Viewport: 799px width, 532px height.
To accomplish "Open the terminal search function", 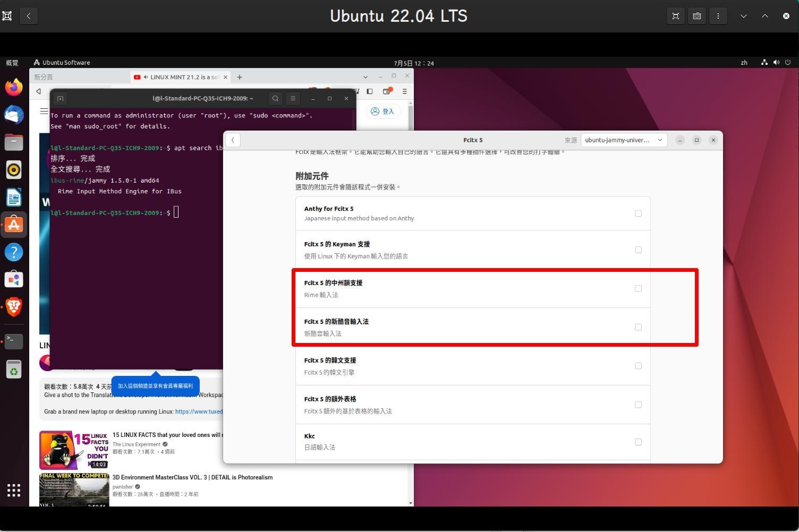I will click(x=275, y=98).
